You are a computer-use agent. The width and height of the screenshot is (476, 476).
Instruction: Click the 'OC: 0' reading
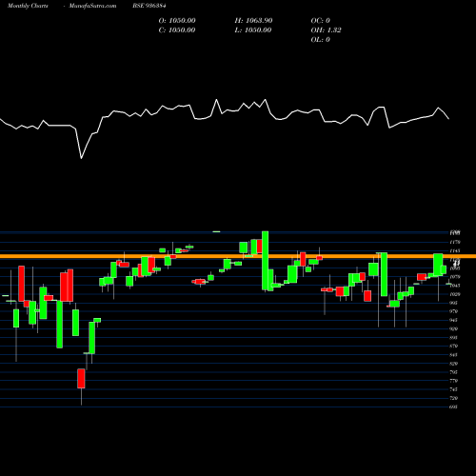[321, 21]
